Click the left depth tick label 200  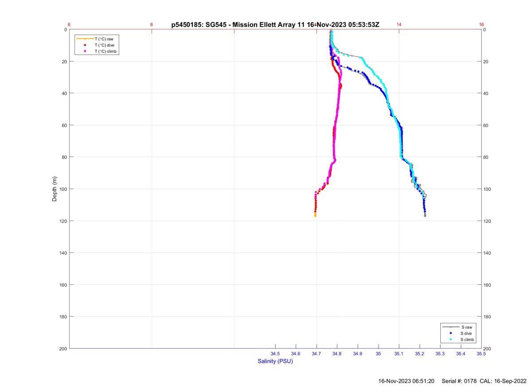(63, 349)
